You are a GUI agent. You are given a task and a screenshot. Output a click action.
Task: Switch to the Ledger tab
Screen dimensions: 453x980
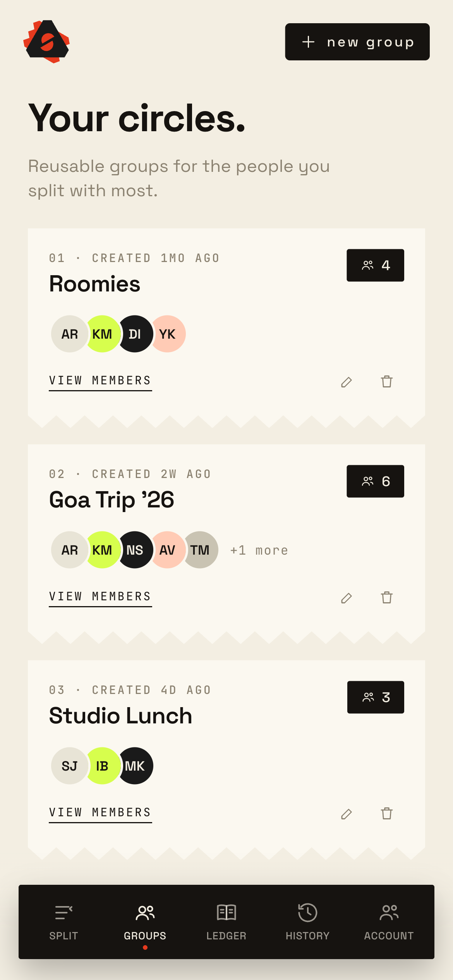point(226,922)
